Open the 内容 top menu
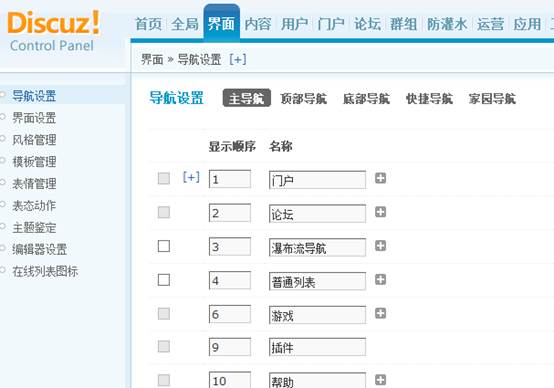 pos(258,24)
